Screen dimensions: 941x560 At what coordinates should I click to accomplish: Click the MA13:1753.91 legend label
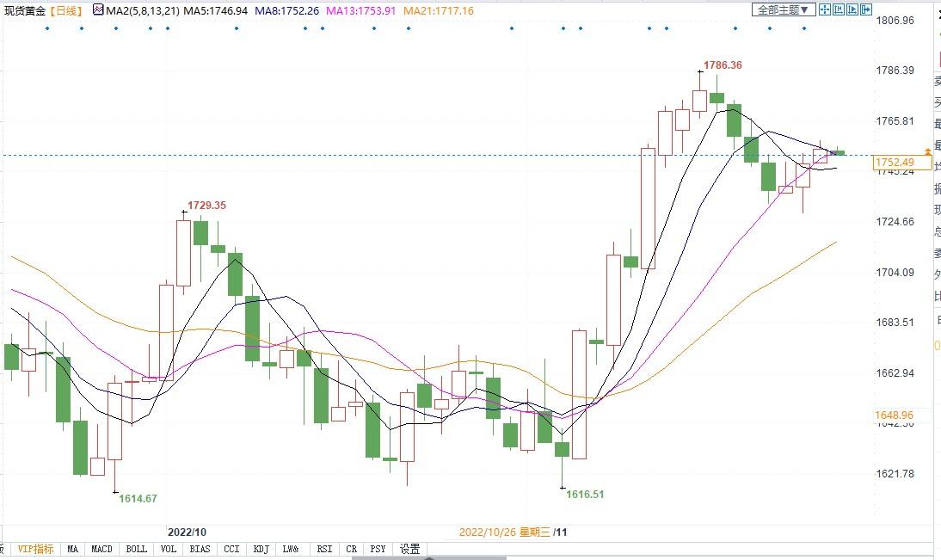tap(360, 11)
